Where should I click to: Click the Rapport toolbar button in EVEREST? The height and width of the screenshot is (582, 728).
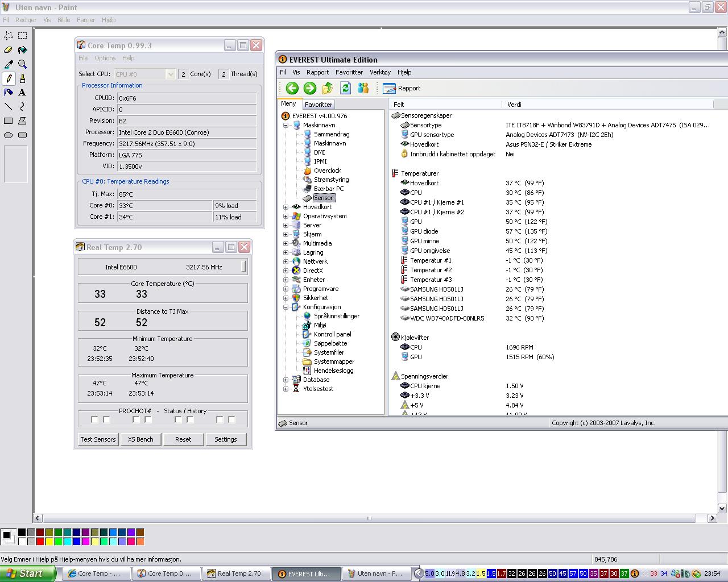point(402,88)
